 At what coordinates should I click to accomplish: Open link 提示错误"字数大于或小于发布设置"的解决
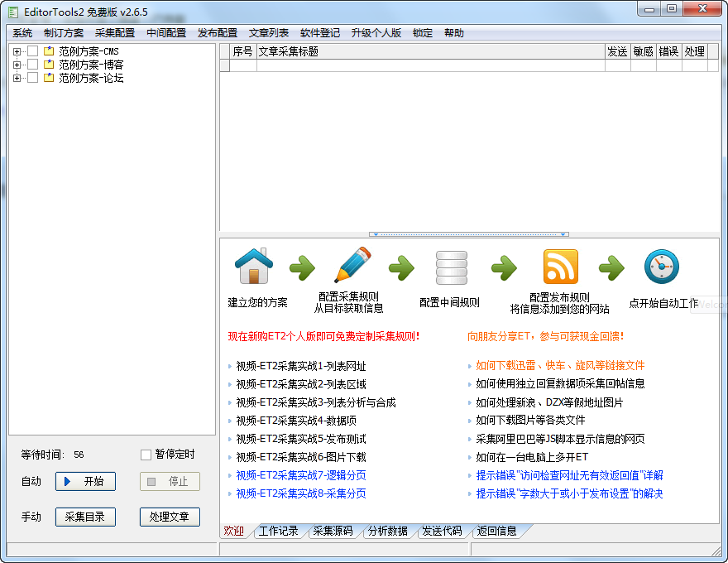point(569,493)
